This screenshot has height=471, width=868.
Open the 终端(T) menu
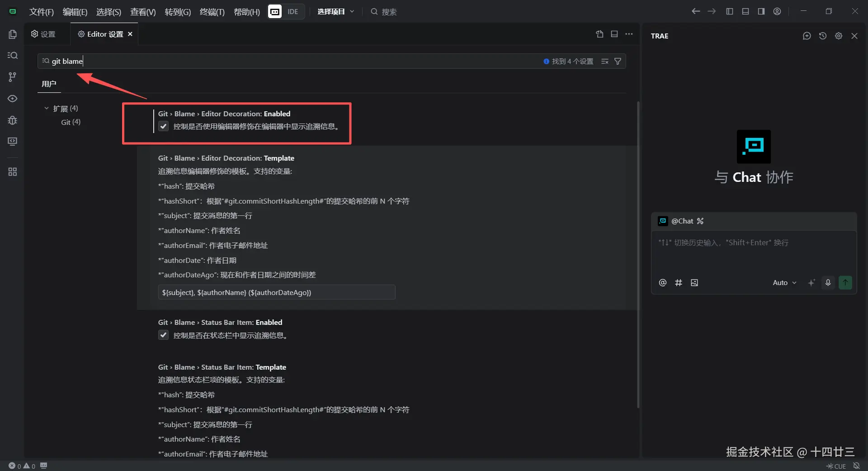click(x=212, y=12)
